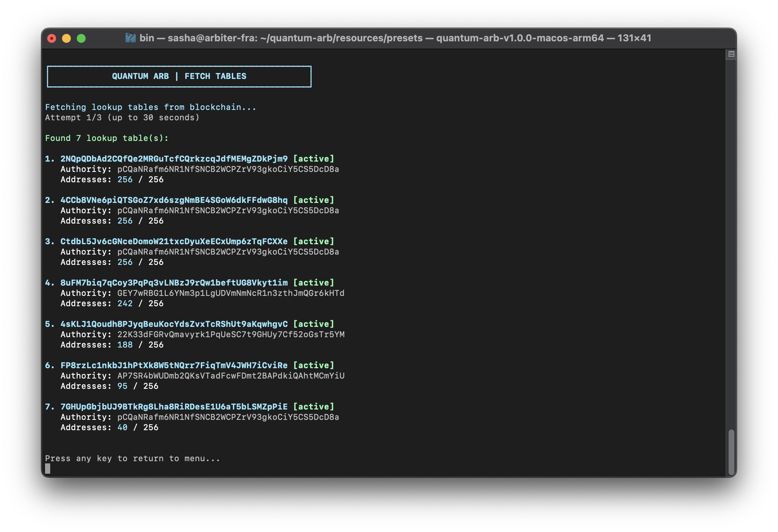Image resolution: width=778 pixels, height=532 pixels.
Task: Click the yellow minimize window button
Action: tap(66, 38)
